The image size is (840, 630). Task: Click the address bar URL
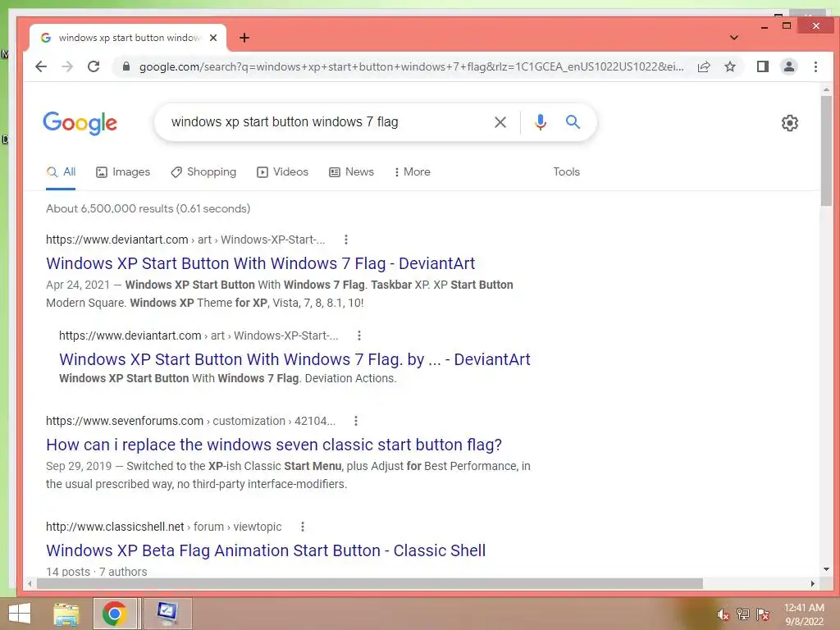click(x=411, y=66)
